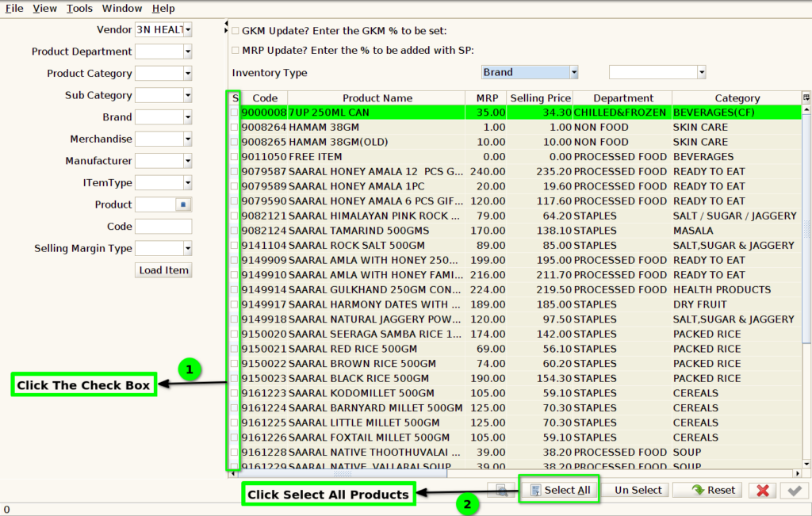Select row SAARAL GULKHAND 250GM CON...

click(516, 290)
